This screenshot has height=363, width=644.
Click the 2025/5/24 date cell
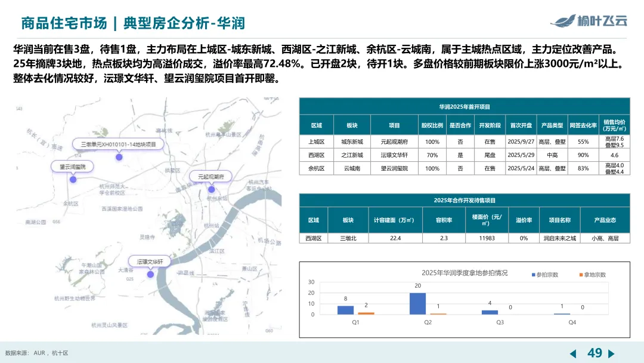click(521, 168)
